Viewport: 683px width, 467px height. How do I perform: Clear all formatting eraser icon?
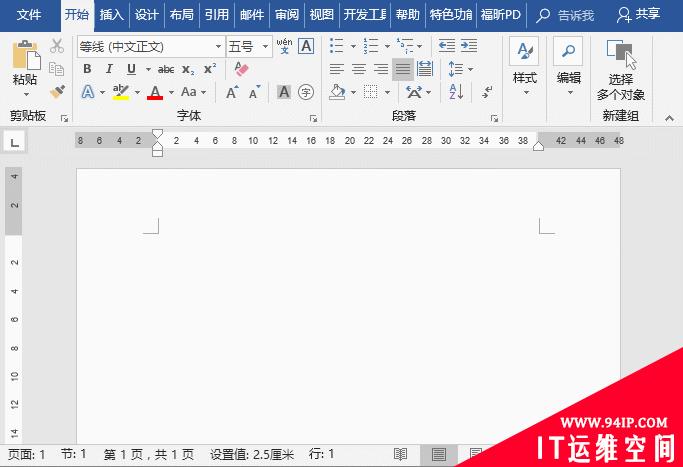(x=241, y=69)
